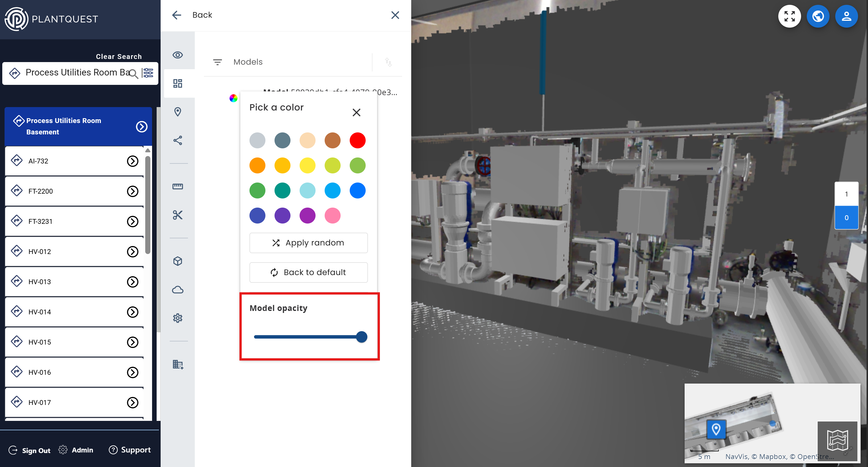The width and height of the screenshot is (868, 467).
Task: Click the fullscreen expand button
Action: click(x=789, y=16)
